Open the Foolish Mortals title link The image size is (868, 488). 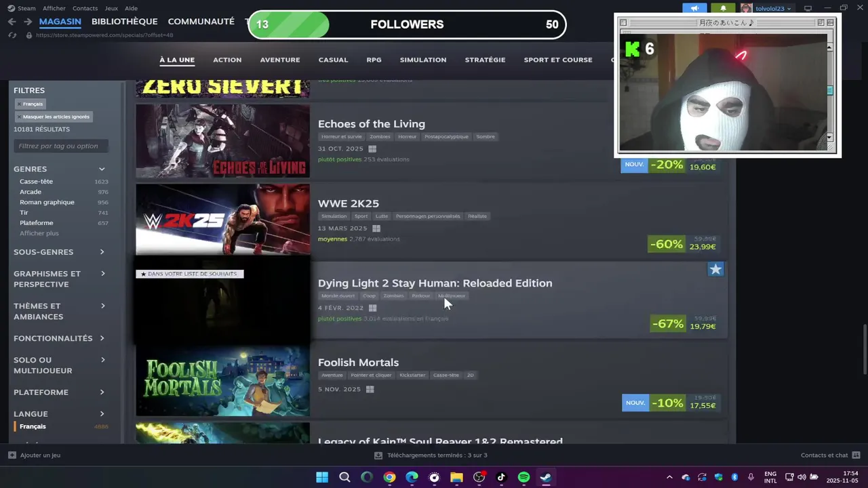coord(358,363)
